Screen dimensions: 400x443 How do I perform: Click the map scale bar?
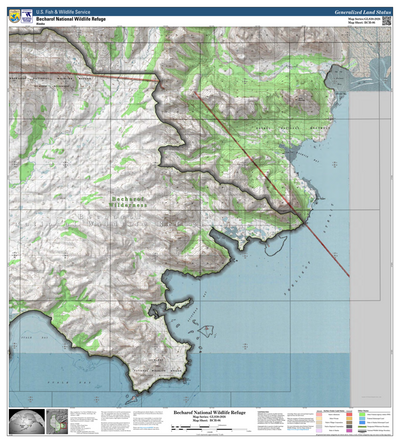(x=209, y=427)
